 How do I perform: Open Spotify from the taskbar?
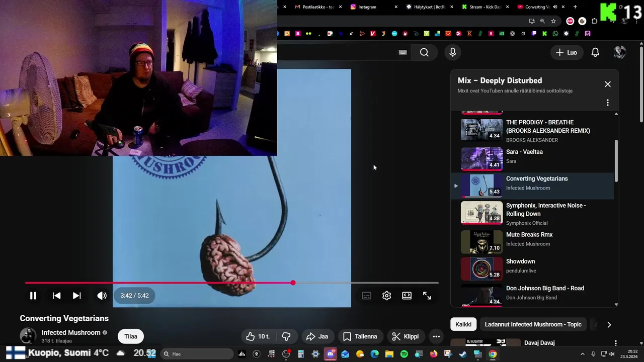tap(404, 354)
